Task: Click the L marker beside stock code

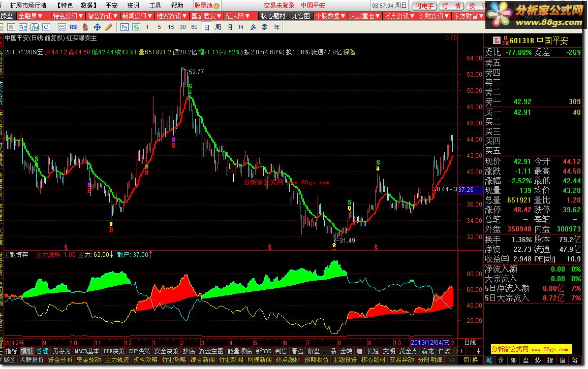Action: click(497, 41)
